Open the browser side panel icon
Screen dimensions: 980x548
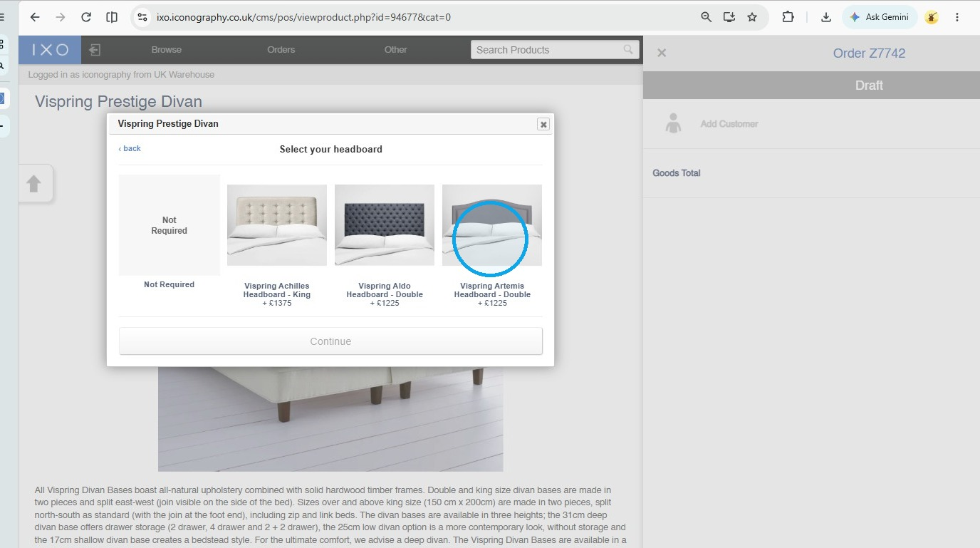coord(112,17)
